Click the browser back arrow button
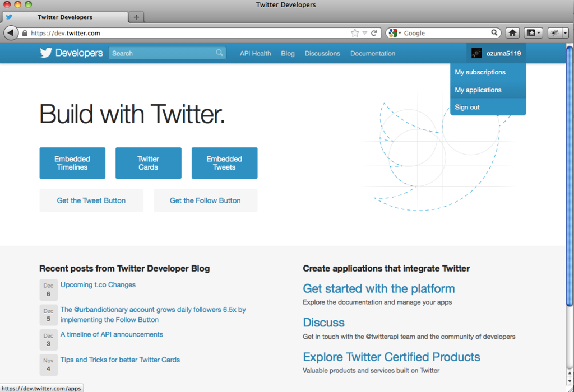This screenshot has width=574, height=392. (11, 33)
